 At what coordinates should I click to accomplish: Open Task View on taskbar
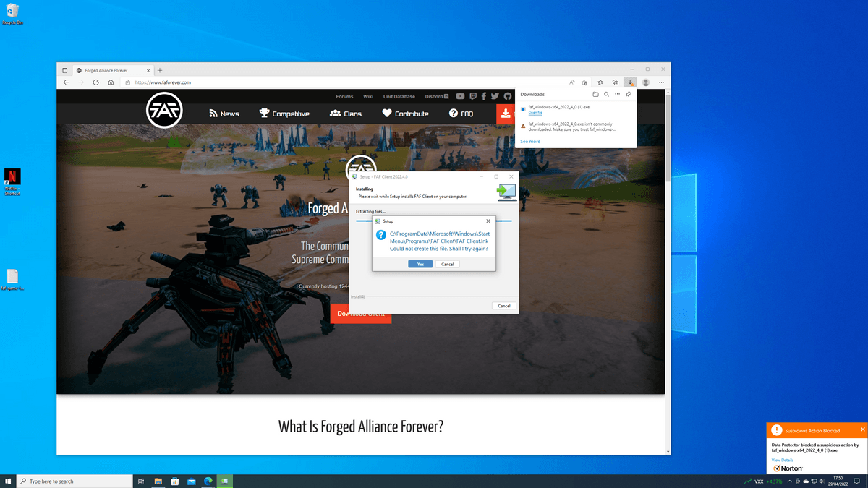(x=141, y=481)
